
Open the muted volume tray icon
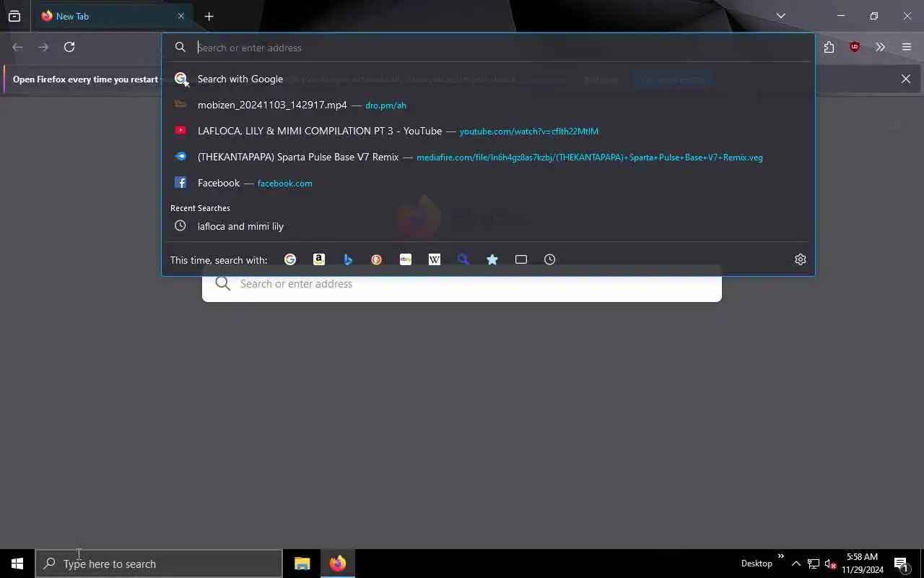[x=830, y=564]
